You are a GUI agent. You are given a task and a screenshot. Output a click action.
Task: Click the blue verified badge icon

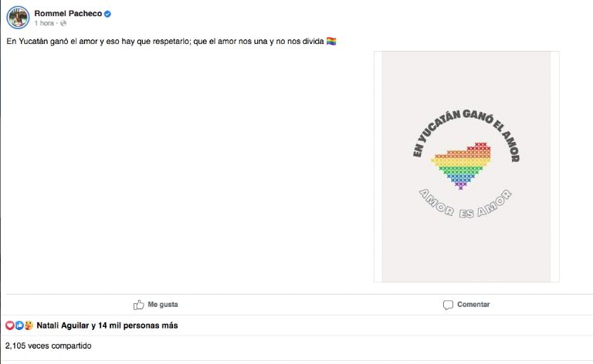click(107, 14)
